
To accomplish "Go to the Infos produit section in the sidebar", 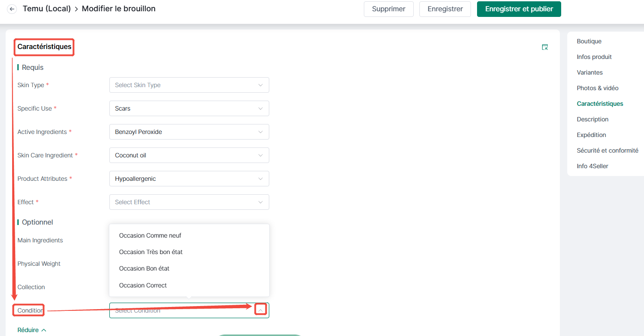I will pyautogui.click(x=594, y=57).
